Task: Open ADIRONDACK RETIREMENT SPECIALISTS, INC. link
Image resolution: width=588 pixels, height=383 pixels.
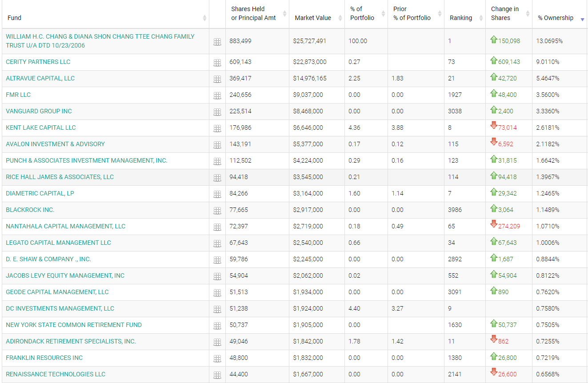Action: coord(71,341)
